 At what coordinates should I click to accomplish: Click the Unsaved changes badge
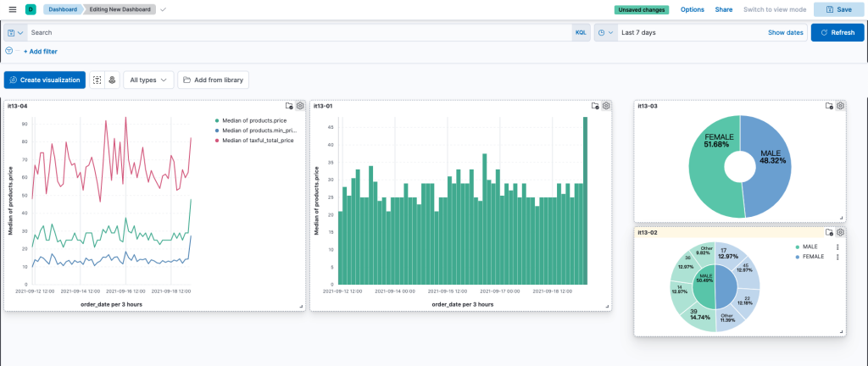click(641, 9)
